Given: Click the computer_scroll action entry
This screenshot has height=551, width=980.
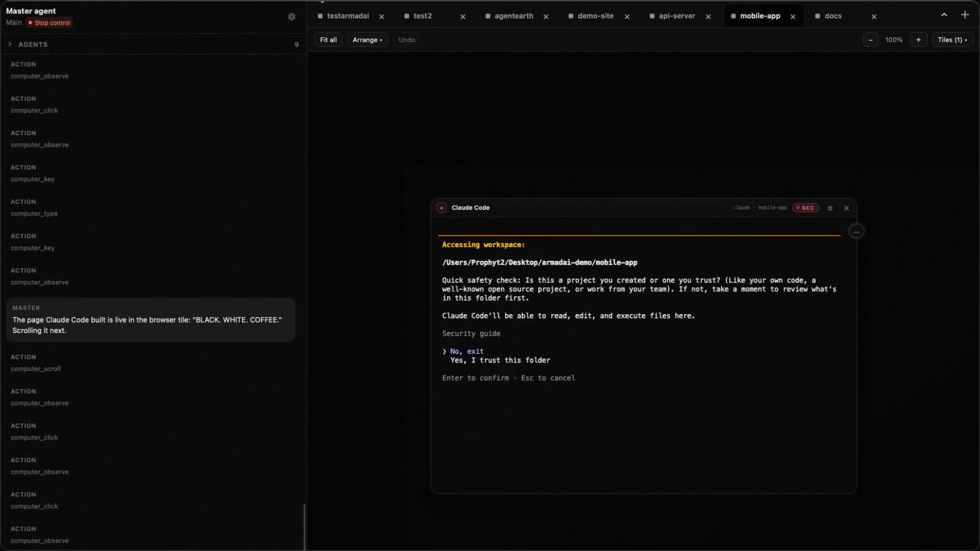Looking at the screenshot, I should [36, 369].
